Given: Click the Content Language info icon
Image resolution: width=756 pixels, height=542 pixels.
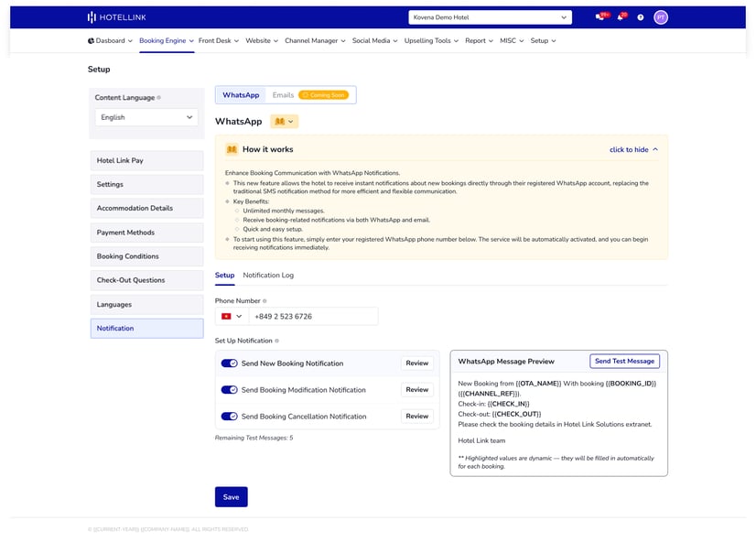Looking at the screenshot, I should point(158,97).
